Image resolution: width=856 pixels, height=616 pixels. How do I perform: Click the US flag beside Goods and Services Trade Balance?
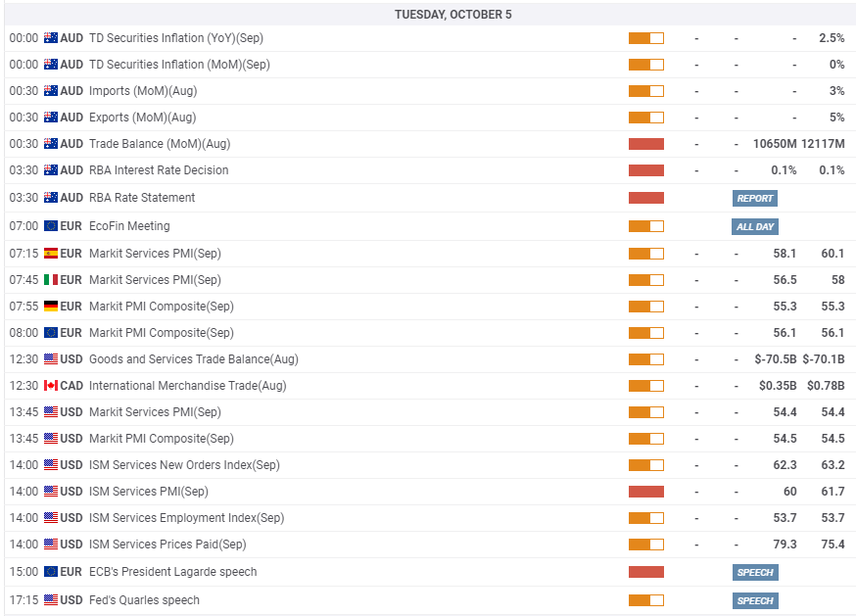51,359
